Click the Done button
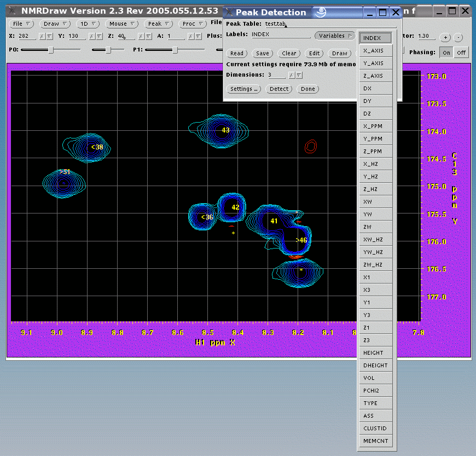The width and height of the screenshot is (476, 456). coord(308,89)
